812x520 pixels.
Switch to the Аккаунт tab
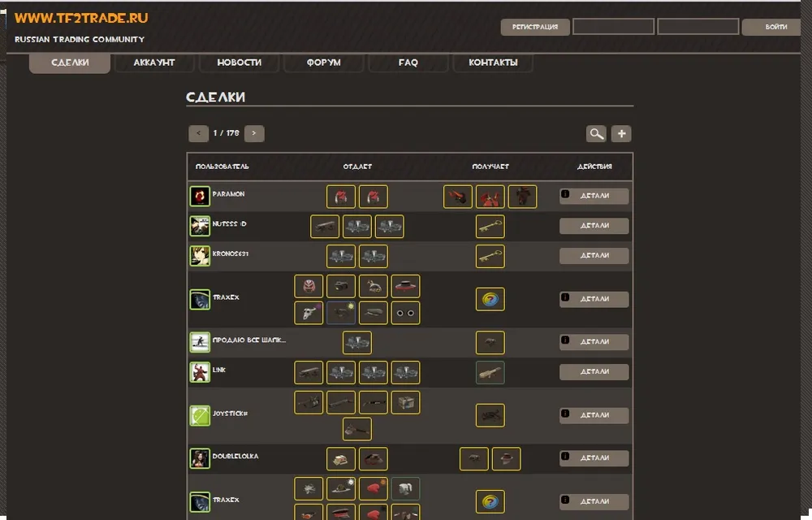point(154,62)
